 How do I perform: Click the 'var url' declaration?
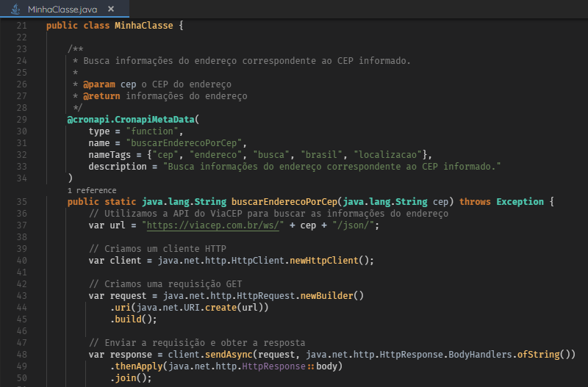[x=107, y=225]
